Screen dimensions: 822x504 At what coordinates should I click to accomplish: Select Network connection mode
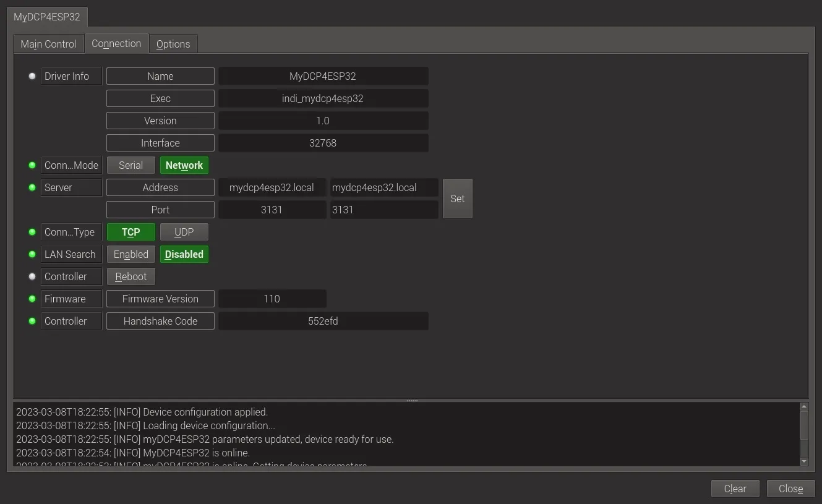point(184,165)
